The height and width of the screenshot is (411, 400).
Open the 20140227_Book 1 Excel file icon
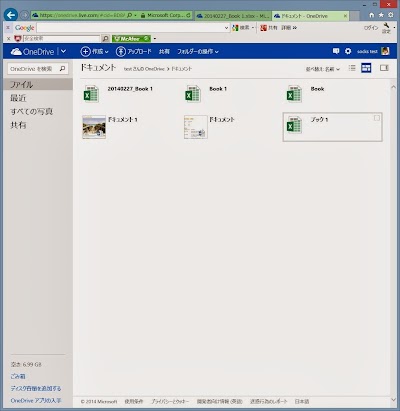(x=91, y=94)
